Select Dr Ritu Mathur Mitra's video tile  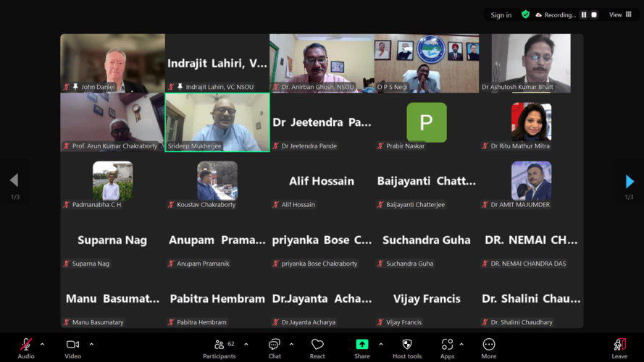(x=531, y=122)
